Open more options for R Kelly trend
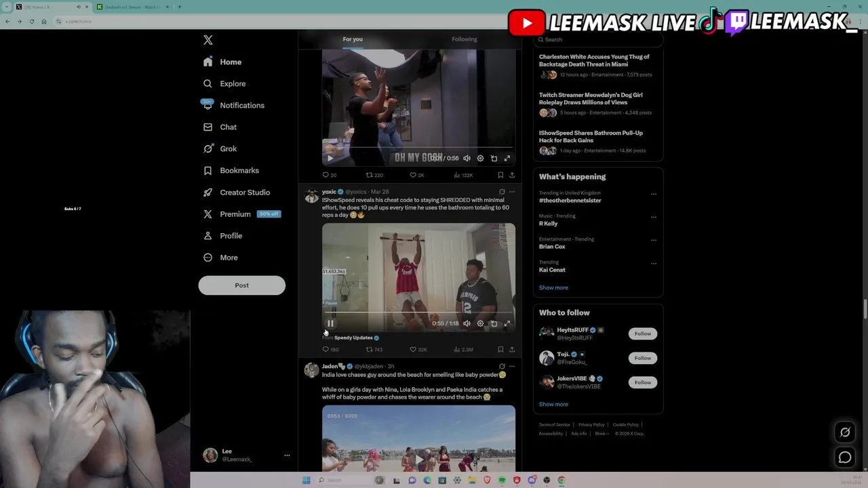868x488 pixels. tap(654, 217)
